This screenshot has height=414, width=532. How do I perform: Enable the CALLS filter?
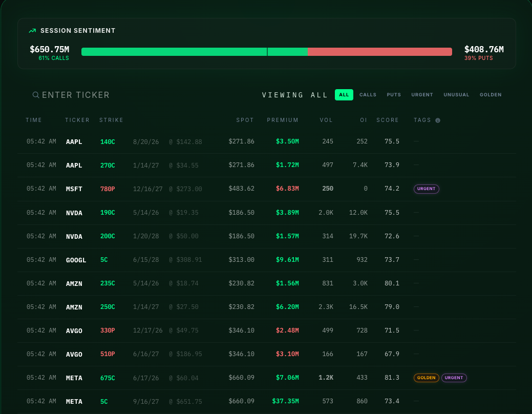[368, 95]
